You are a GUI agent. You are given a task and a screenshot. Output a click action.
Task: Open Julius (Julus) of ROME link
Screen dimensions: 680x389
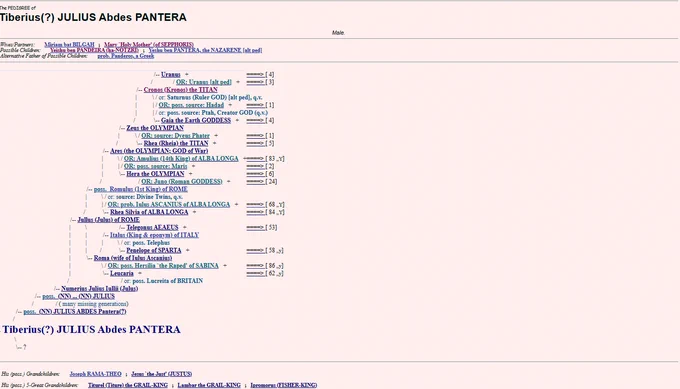coord(108,220)
